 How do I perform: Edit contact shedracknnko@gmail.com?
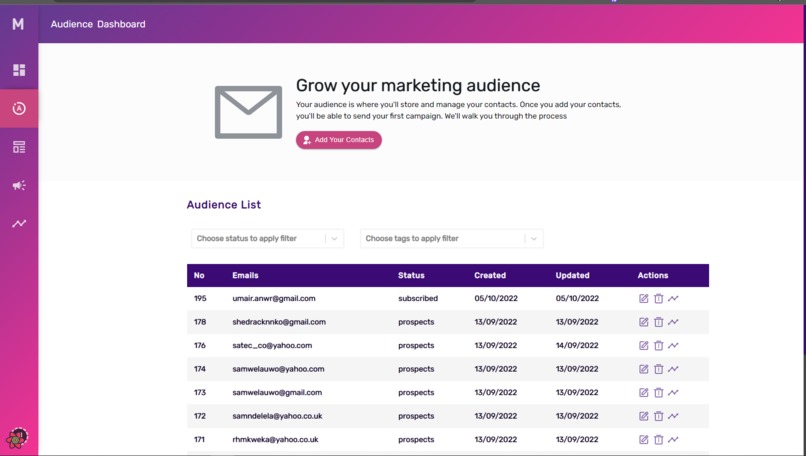644,322
